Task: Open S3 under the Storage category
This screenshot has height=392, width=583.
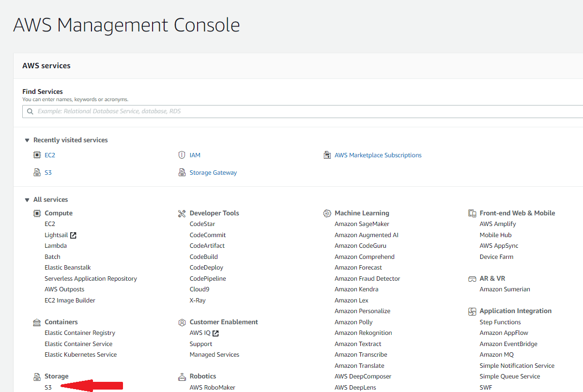Action: (48, 388)
